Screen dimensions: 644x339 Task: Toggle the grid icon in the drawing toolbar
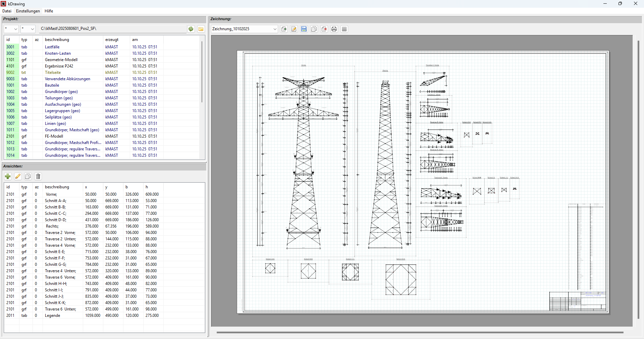click(x=344, y=29)
